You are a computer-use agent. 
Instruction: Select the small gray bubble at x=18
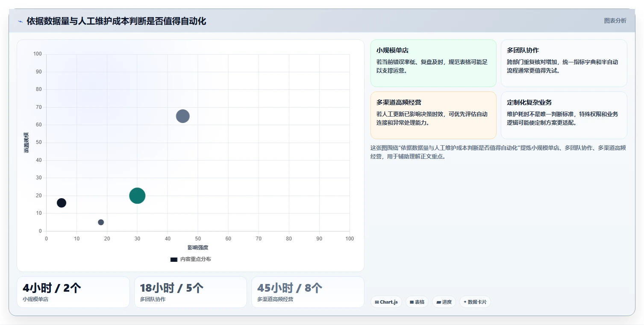101,222
